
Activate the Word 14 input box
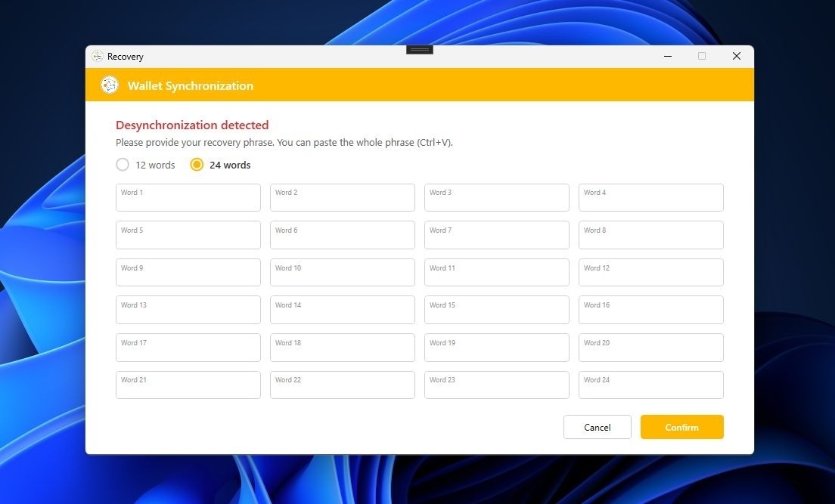[343, 310]
